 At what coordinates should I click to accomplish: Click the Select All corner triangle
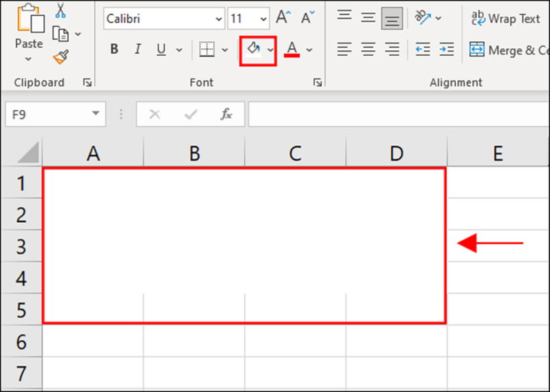pos(28,153)
